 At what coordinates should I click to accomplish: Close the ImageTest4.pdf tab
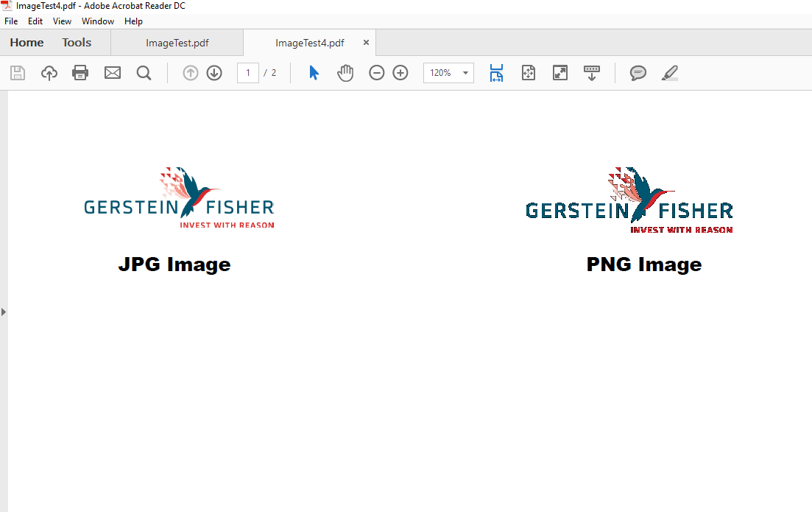(366, 43)
